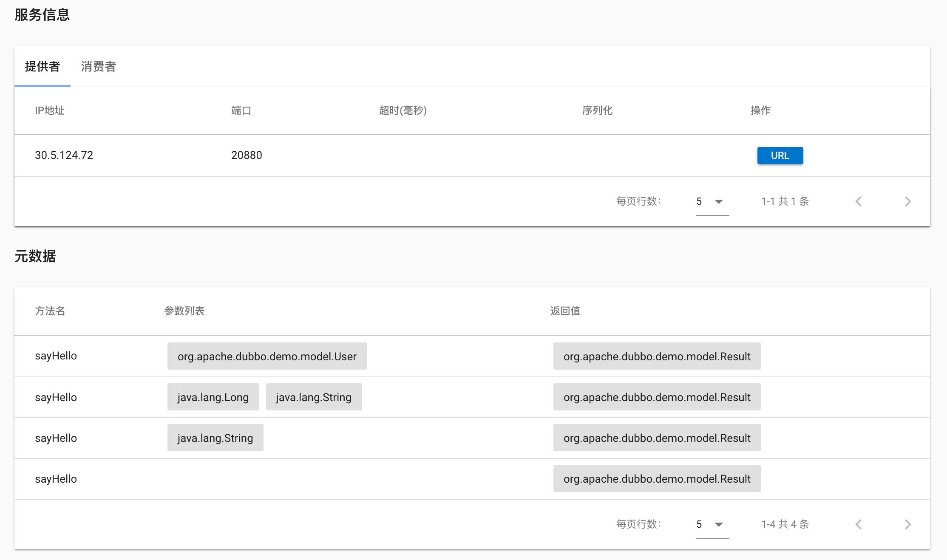Go to previous page in provider table

pyautogui.click(x=858, y=201)
